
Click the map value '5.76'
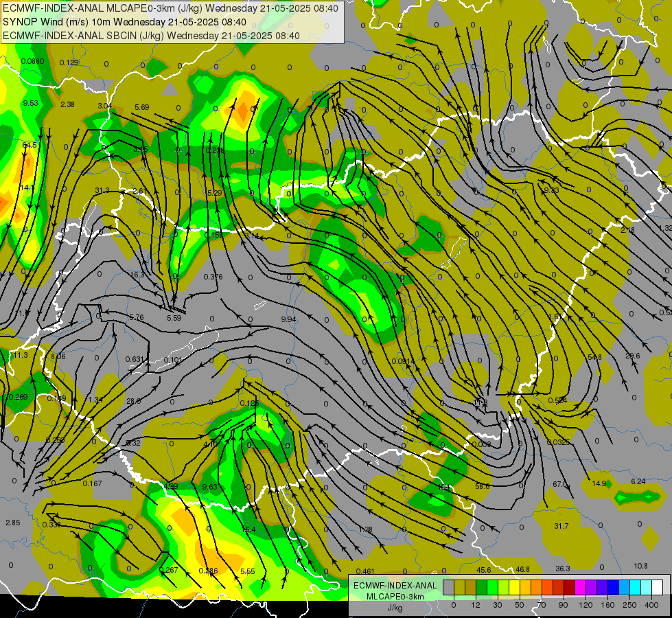137,317
